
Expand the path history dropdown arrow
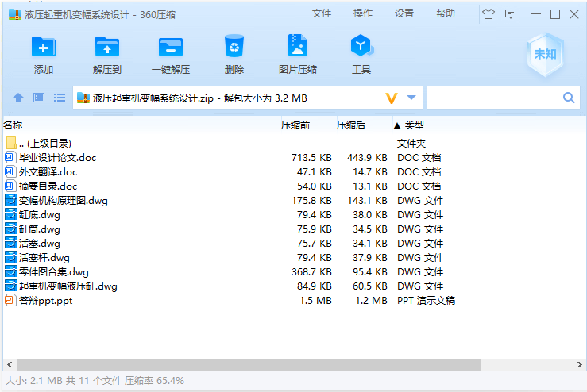(411, 98)
